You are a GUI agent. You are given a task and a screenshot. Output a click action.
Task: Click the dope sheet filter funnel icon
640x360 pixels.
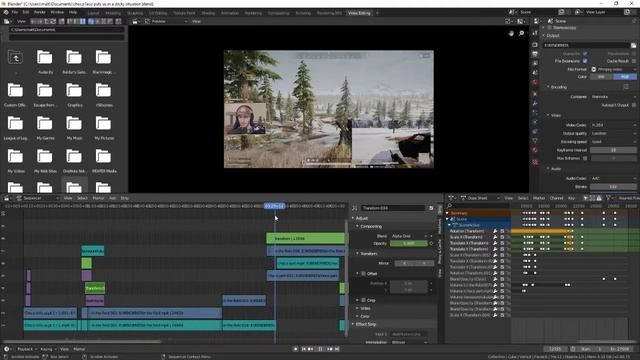click(609, 198)
